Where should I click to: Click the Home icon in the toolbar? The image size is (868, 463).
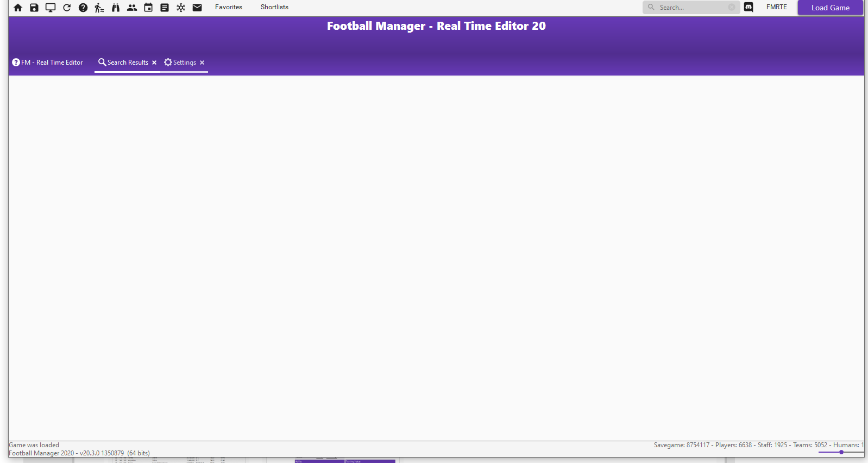tap(18, 8)
